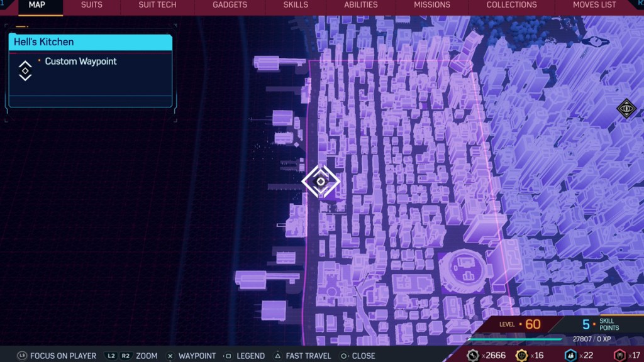
Task: Open the Gadgets tab
Action: [x=230, y=5]
